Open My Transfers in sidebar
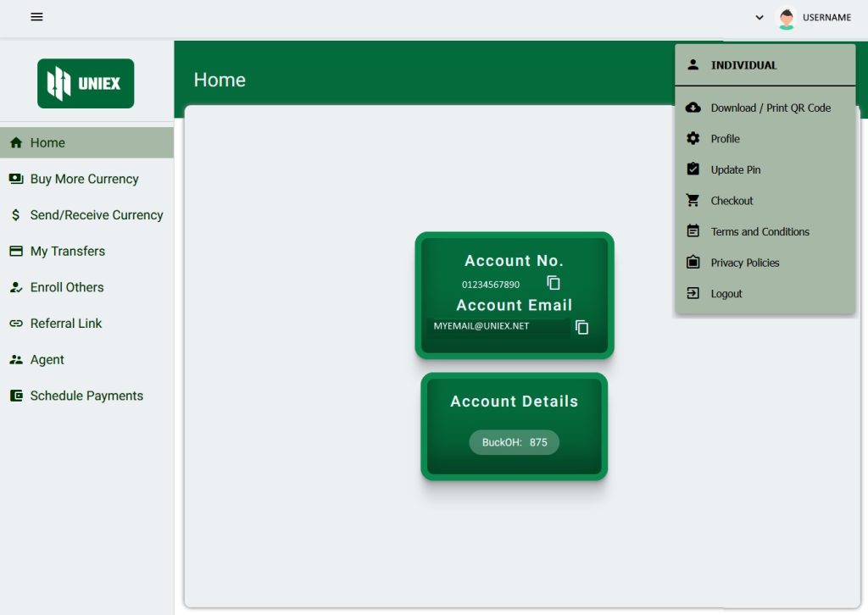The height and width of the screenshot is (615, 868). (x=67, y=252)
